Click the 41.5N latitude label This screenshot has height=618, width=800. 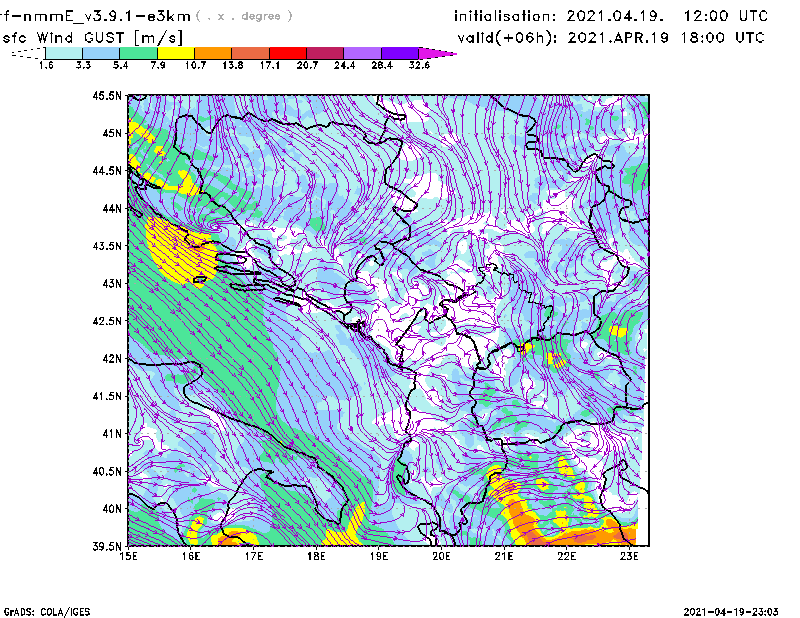pos(107,396)
